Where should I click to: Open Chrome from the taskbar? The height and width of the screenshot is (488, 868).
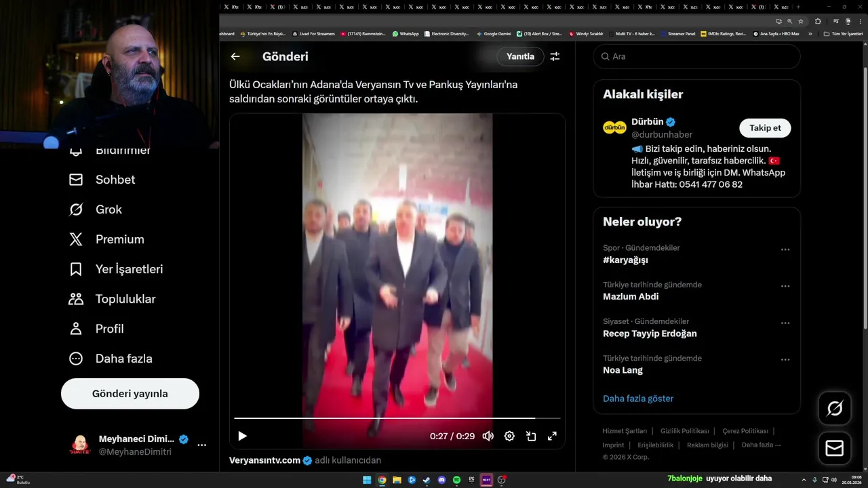point(382,480)
